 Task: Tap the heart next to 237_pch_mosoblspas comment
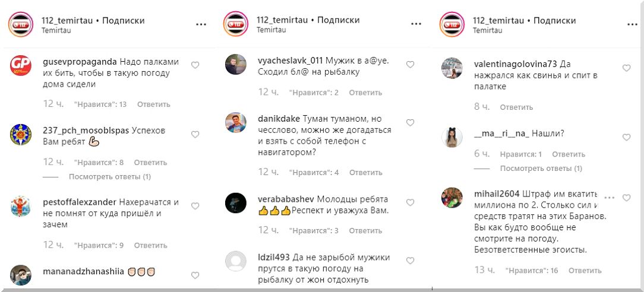pyautogui.click(x=195, y=135)
